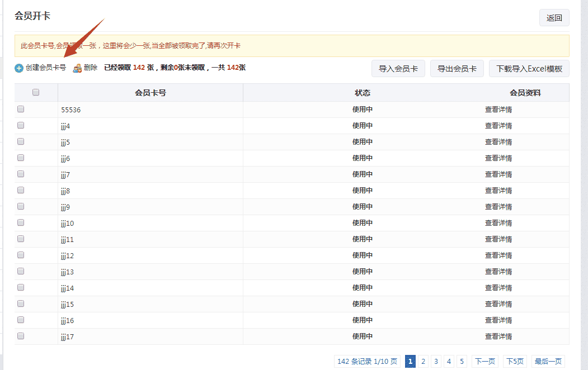Click the 导入会员卡 button

tap(398, 68)
